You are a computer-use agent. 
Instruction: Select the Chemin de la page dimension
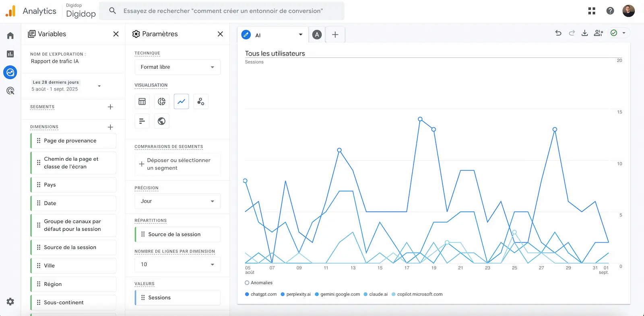tap(73, 163)
